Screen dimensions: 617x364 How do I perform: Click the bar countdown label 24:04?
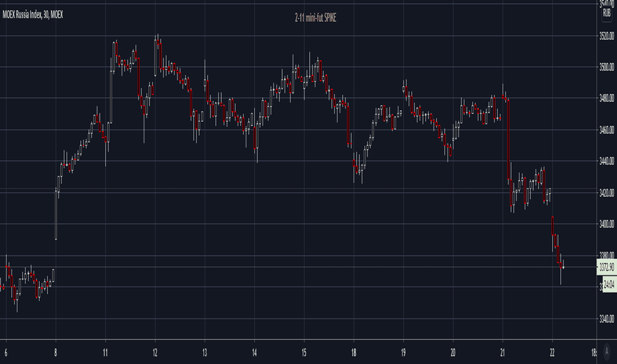coord(609,284)
